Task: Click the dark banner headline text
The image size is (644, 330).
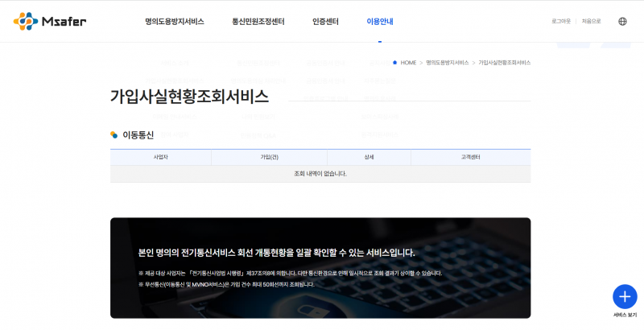Action: (x=276, y=253)
